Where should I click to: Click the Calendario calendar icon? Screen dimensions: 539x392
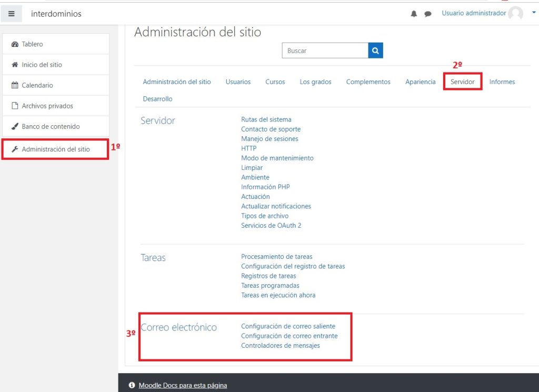15,85
